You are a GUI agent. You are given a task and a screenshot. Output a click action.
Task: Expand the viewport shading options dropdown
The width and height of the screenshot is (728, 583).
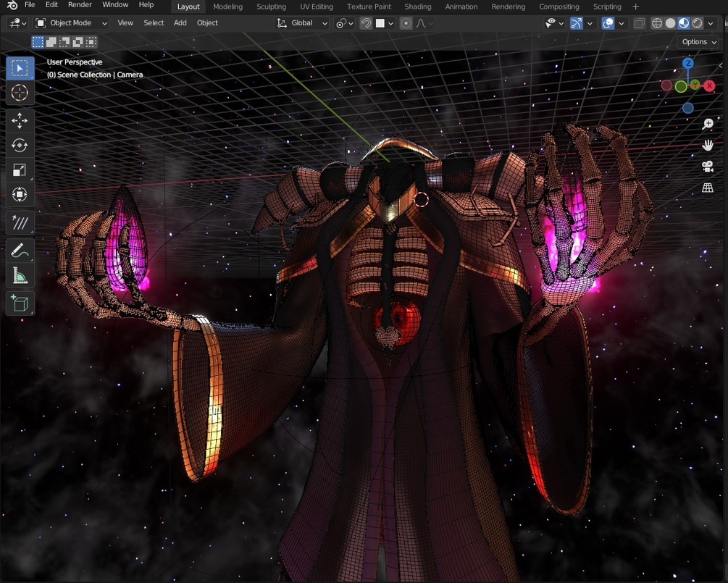coord(711,22)
